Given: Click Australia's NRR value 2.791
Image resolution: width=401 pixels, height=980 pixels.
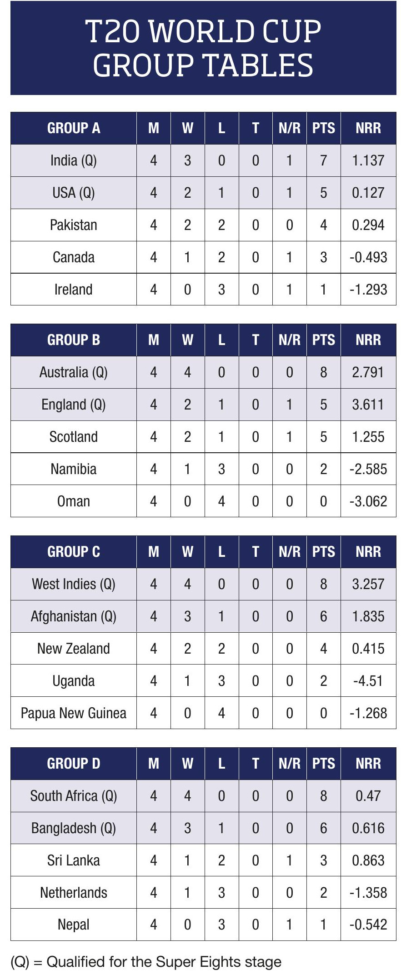Looking at the screenshot, I should 368,372.
